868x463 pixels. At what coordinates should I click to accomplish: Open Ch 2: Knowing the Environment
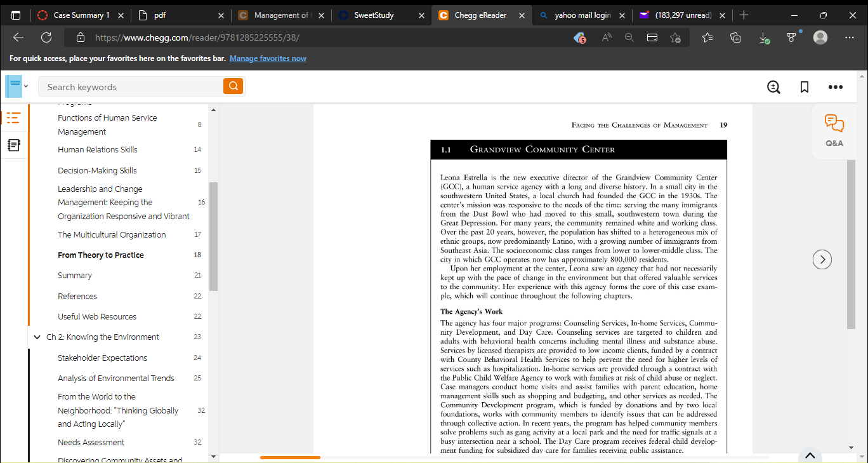103,337
